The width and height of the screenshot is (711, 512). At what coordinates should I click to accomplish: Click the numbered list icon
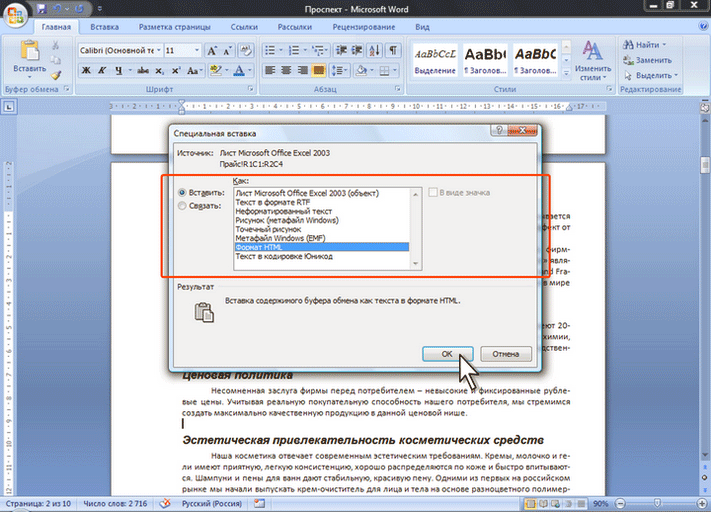[x=294, y=50]
